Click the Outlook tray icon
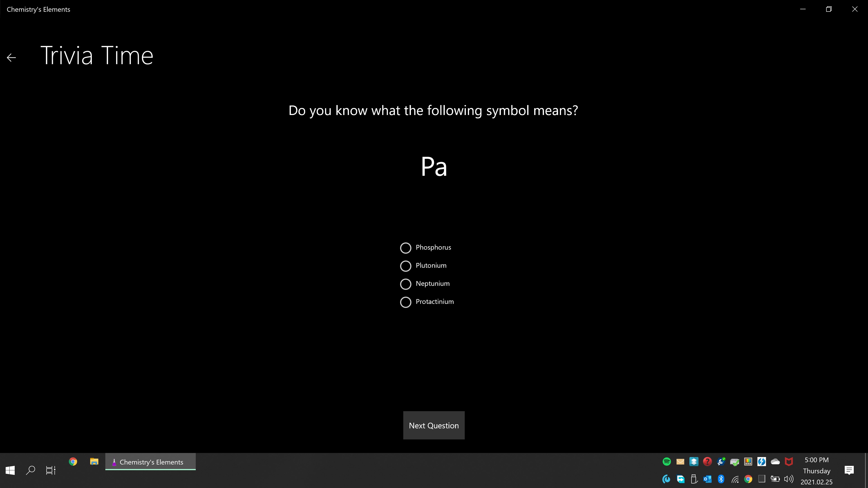The image size is (868, 488). 707,479
